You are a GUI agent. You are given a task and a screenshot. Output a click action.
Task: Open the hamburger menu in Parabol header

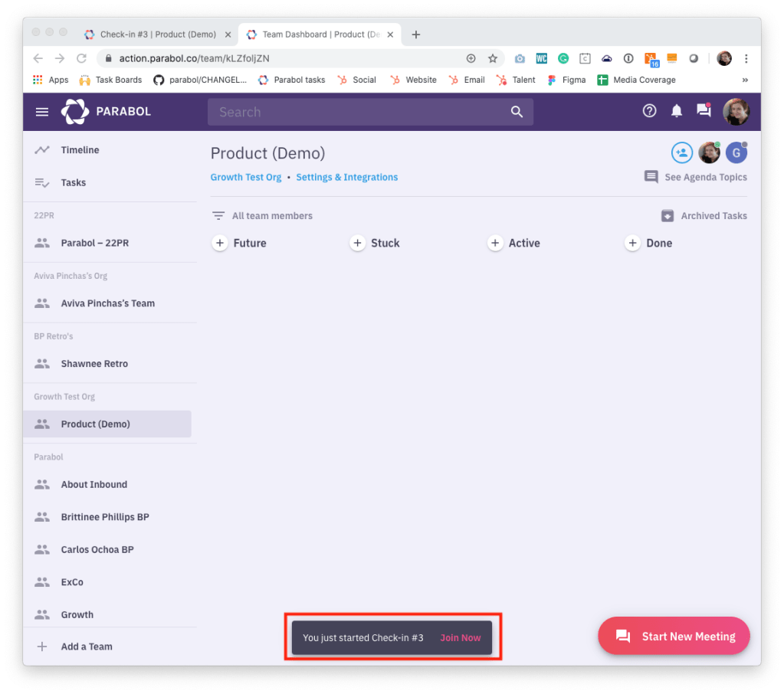(42, 112)
